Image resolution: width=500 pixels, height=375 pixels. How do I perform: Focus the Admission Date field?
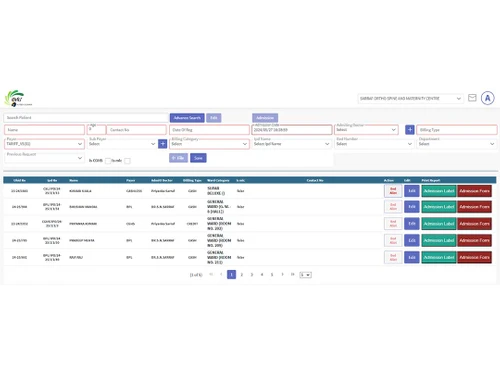click(292, 130)
